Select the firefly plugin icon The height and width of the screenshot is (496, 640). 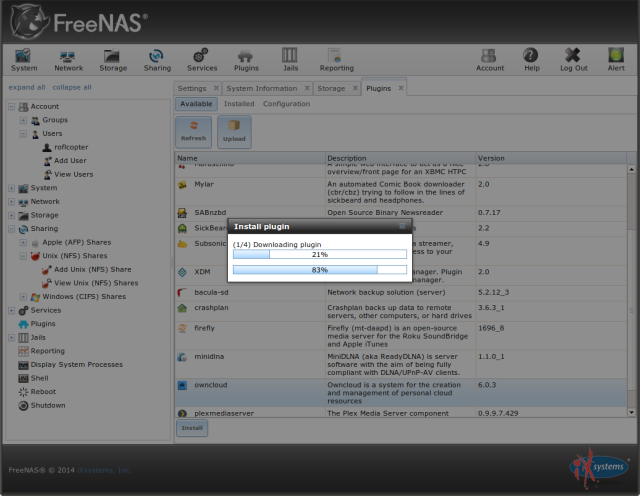182,328
